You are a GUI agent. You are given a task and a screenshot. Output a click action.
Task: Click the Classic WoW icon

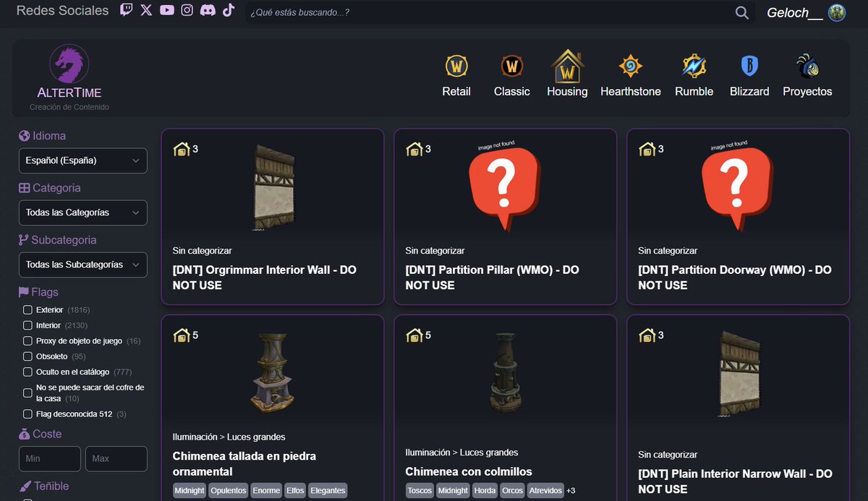coord(512,67)
